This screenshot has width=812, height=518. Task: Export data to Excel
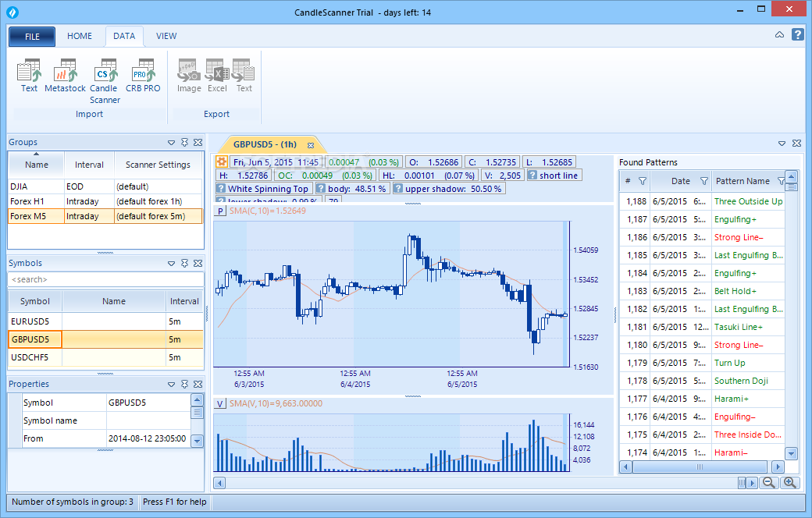click(217, 76)
